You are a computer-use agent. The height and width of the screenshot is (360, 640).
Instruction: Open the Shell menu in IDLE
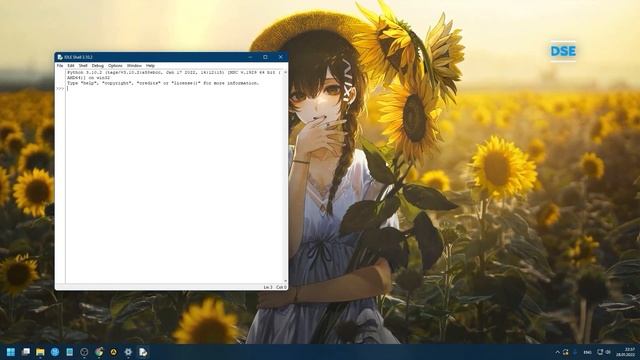coord(83,66)
